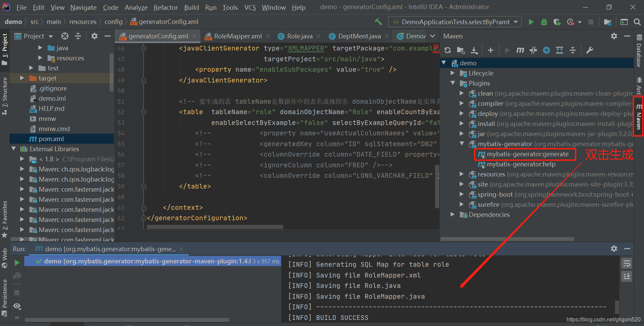This screenshot has width=644, height=326.
Task: Toggle eye view options in Run panel
Action: 17,306
